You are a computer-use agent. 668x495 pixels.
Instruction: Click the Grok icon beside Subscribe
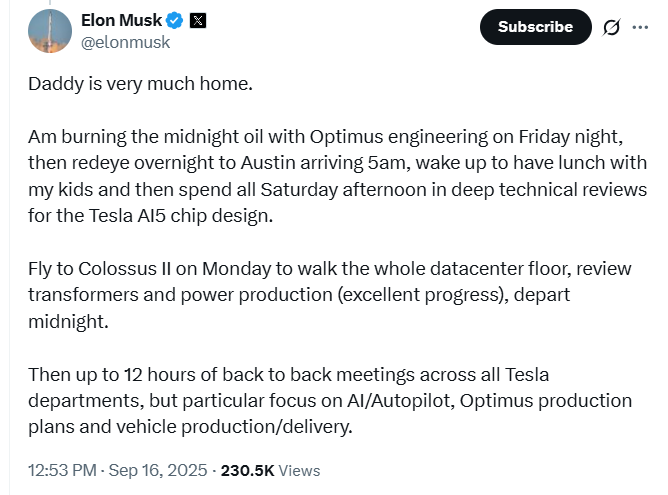(611, 28)
